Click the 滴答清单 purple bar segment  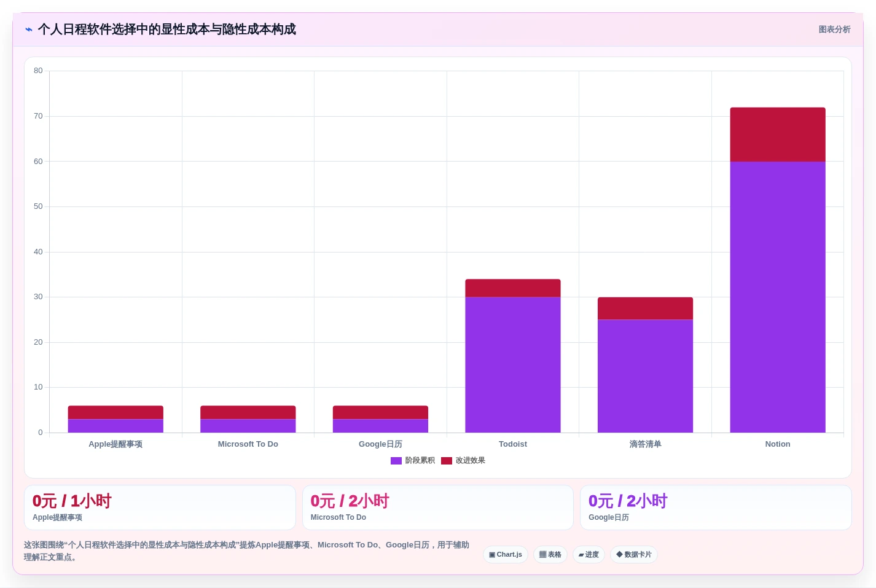(645, 376)
